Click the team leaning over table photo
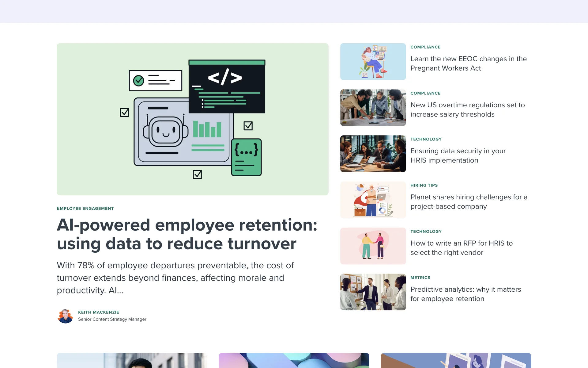The image size is (588, 368). 373,108
